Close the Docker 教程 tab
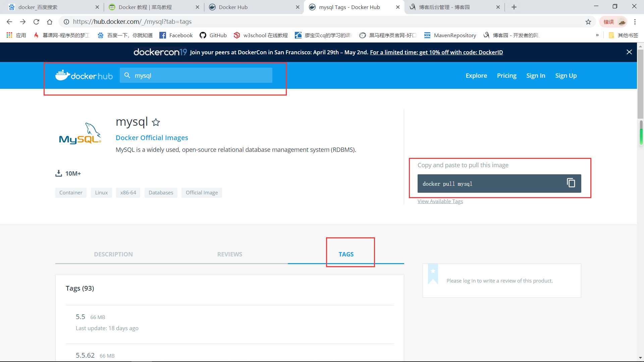644x362 pixels. coord(197,7)
